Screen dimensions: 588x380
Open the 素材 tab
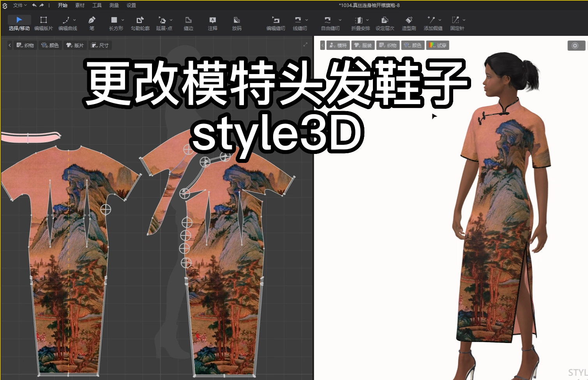click(80, 5)
